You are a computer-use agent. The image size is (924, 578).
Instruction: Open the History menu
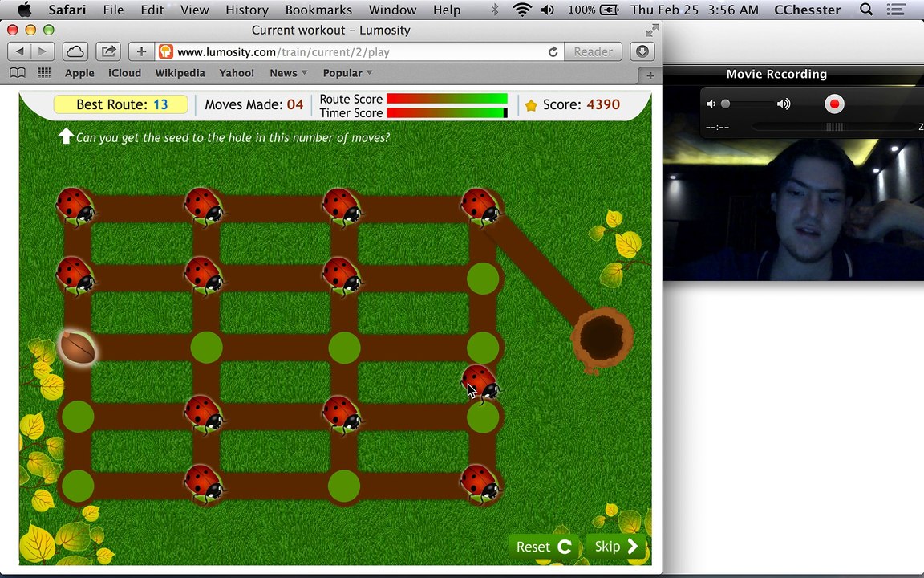(x=247, y=10)
